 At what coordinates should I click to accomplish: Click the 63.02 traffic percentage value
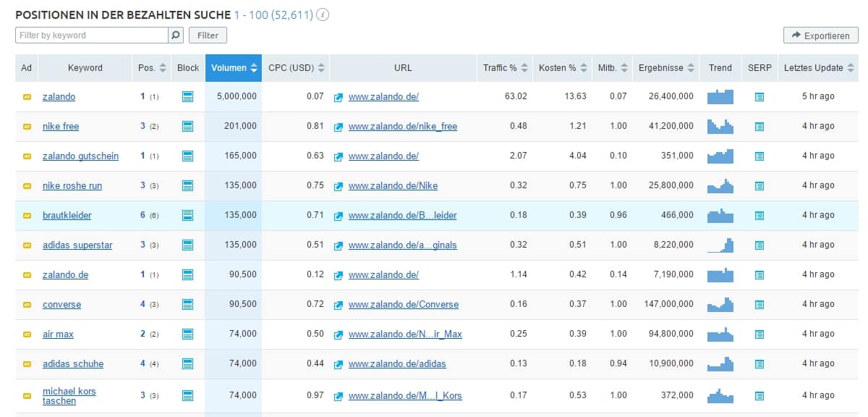click(x=516, y=96)
